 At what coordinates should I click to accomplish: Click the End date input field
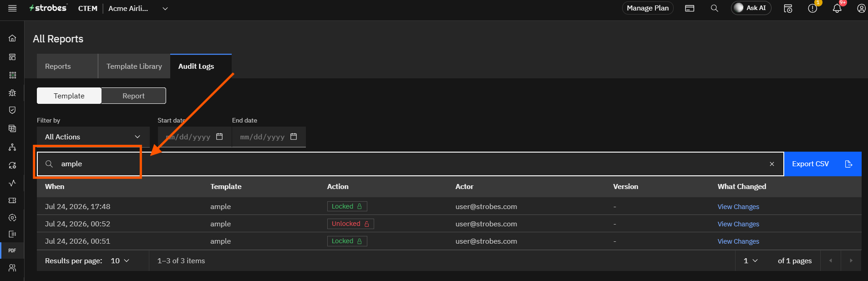point(269,137)
